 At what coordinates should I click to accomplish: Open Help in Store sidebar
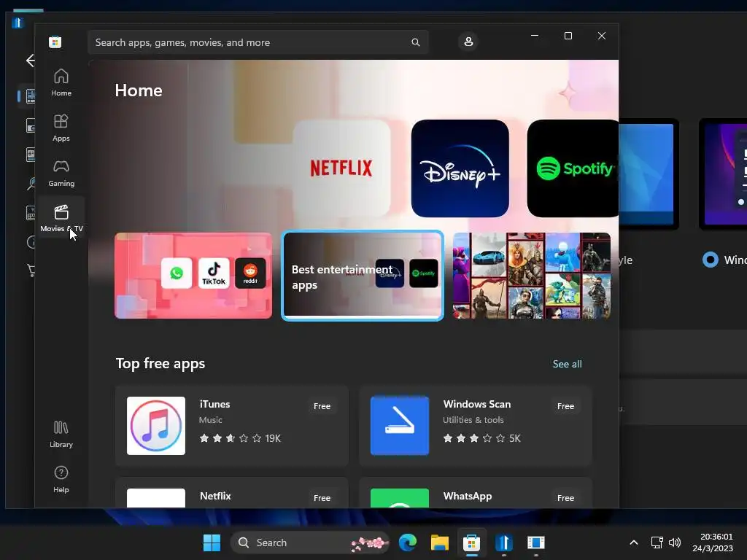[61, 479]
